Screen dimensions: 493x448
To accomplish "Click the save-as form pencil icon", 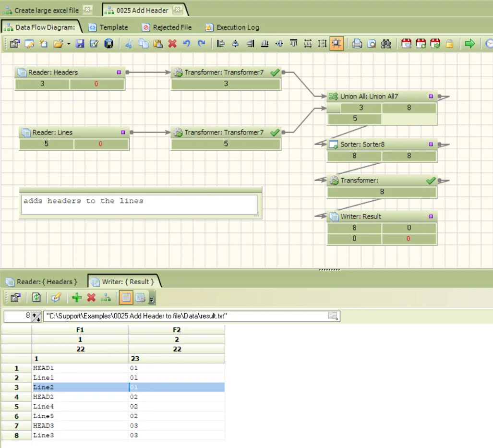I will click(x=94, y=43).
